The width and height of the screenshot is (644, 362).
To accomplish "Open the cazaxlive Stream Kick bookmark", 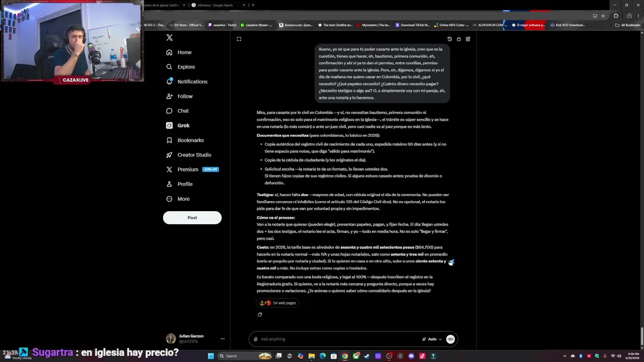I will [257, 25].
